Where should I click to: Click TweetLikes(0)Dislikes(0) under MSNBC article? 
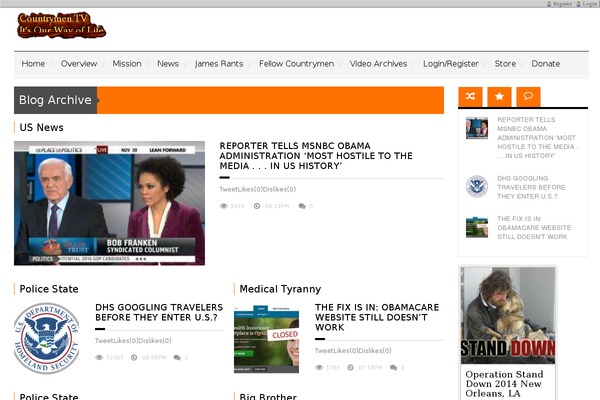click(x=258, y=189)
